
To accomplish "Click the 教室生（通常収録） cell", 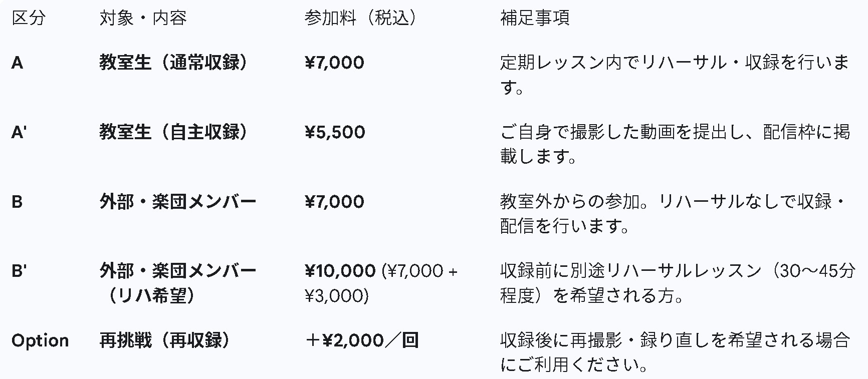I will [x=173, y=63].
